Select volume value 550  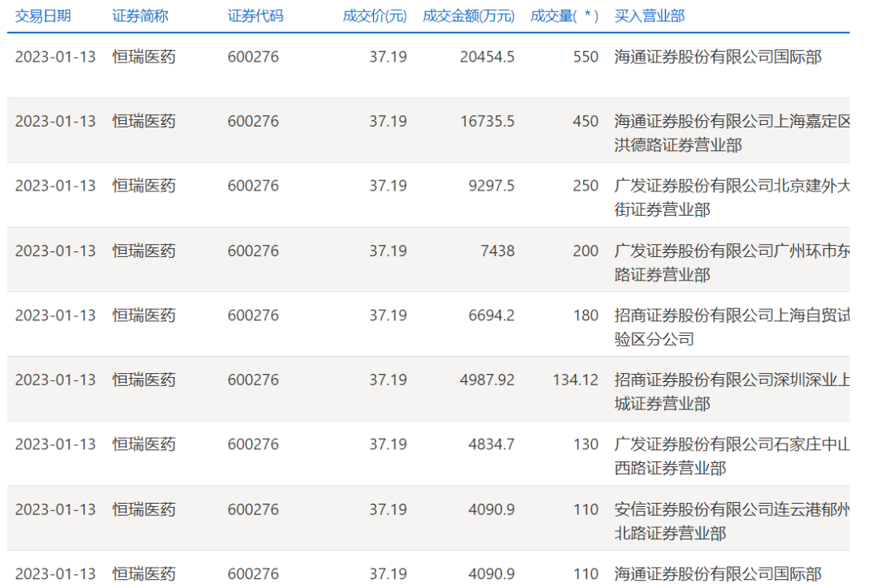(586, 57)
